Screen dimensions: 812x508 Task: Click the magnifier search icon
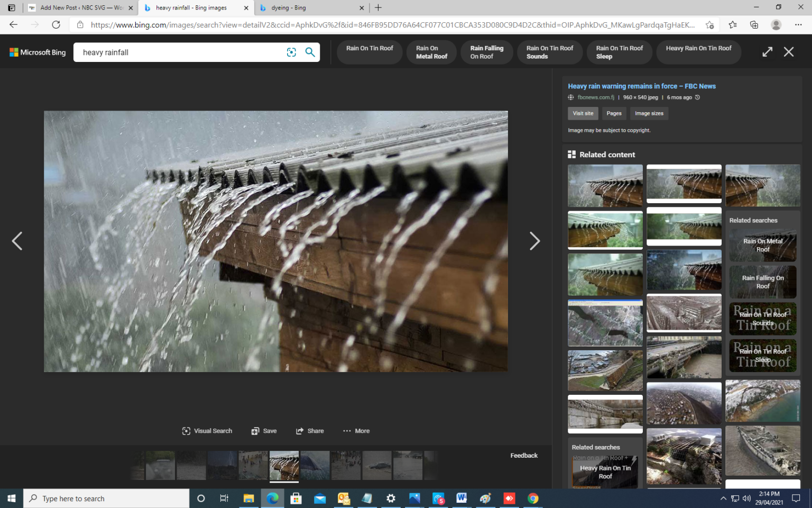click(310, 52)
